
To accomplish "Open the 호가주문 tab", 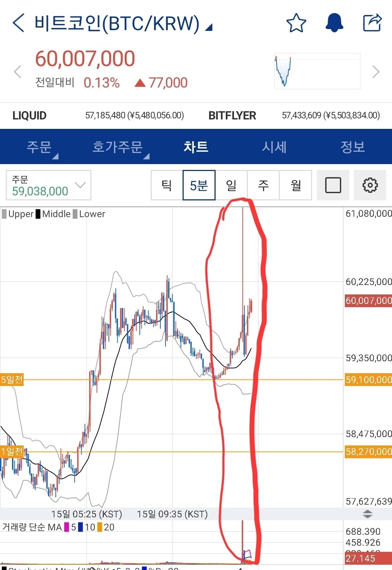I will [x=117, y=147].
